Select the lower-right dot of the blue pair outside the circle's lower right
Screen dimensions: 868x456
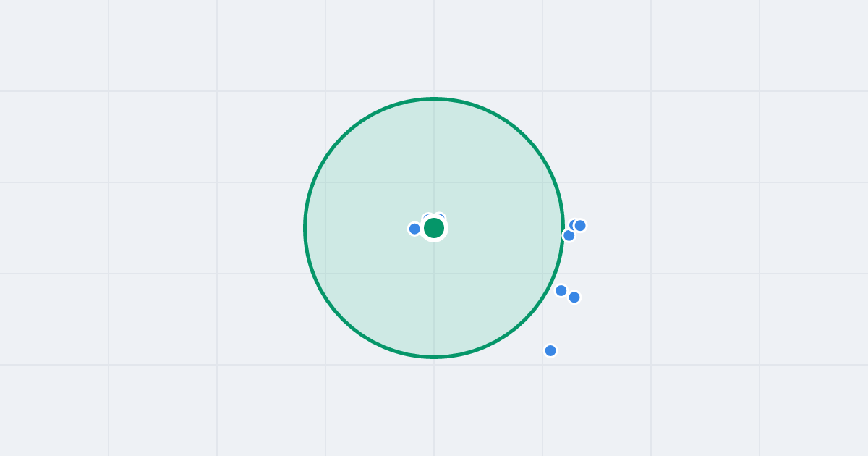[574, 297]
